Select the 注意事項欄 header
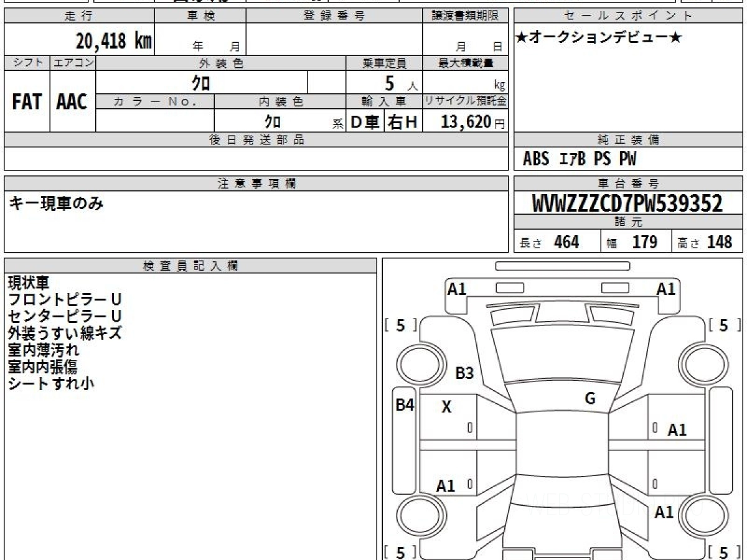The image size is (747, 560). tap(256, 184)
